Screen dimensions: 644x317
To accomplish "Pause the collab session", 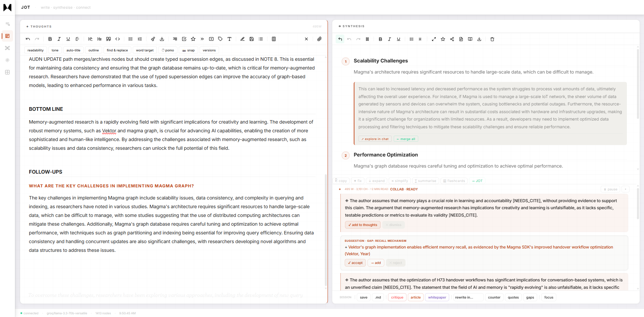I will tap(611, 189).
